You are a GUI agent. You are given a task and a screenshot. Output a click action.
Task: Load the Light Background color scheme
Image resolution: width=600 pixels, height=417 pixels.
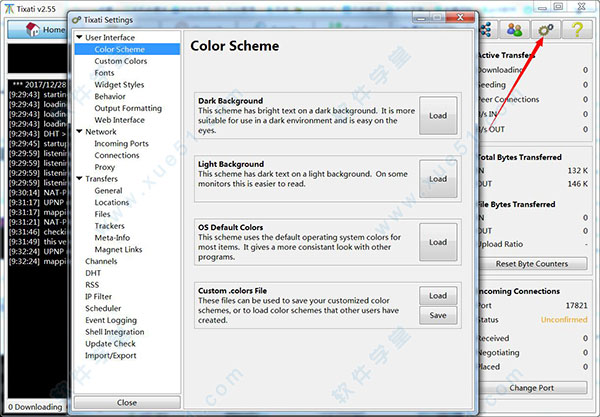pyautogui.click(x=438, y=178)
